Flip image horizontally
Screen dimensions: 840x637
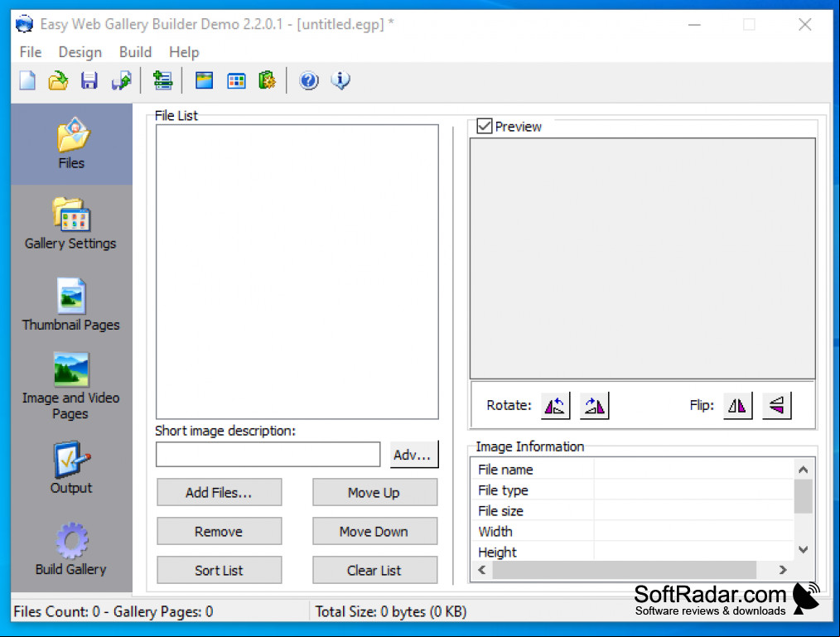737,406
